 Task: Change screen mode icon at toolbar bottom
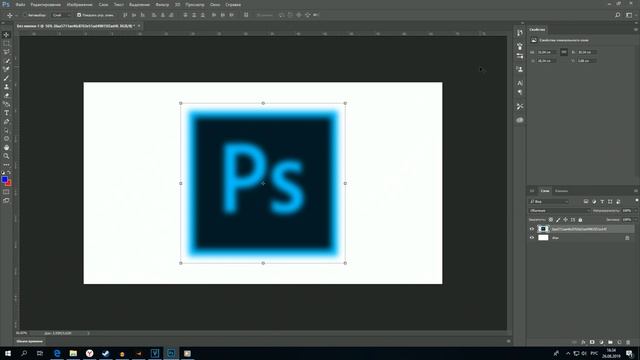pos(6,200)
